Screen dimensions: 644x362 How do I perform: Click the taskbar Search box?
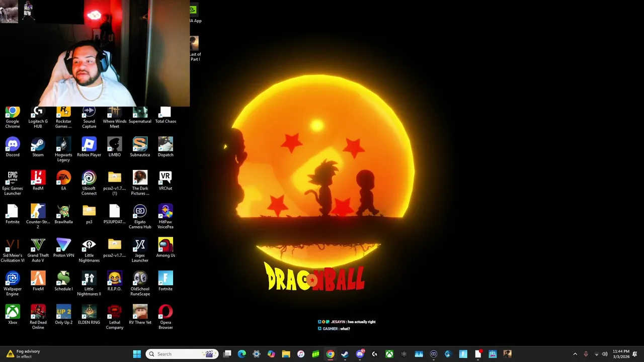pyautogui.click(x=182, y=354)
